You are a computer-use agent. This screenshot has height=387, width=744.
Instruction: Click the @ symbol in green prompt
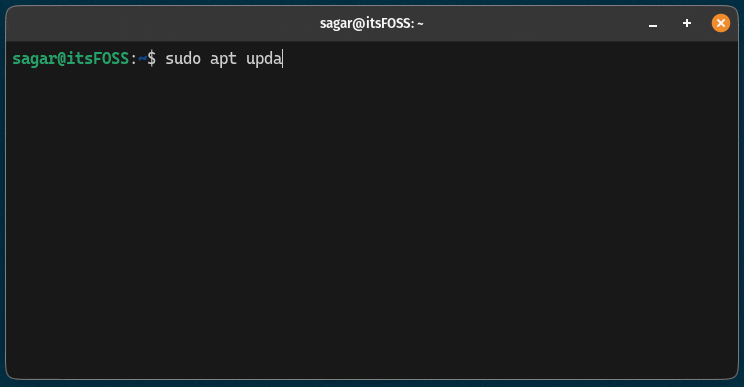click(x=61, y=59)
